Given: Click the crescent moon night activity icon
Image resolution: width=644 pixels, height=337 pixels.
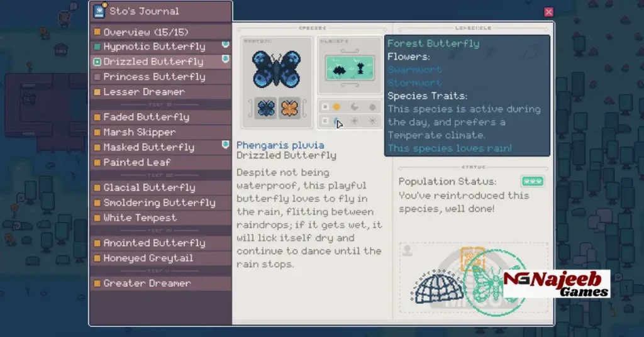Looking at the screenshot, I should pyautogui.click(x=355, y=107).
